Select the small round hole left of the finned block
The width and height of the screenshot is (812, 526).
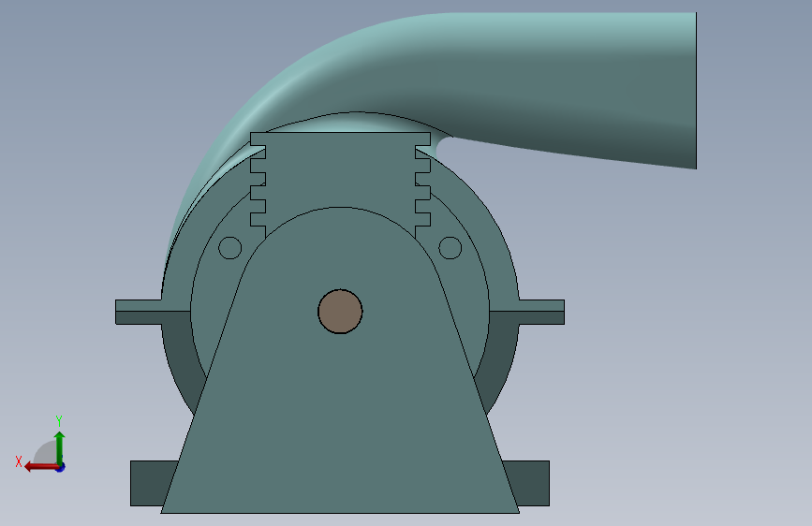point(230,248)
